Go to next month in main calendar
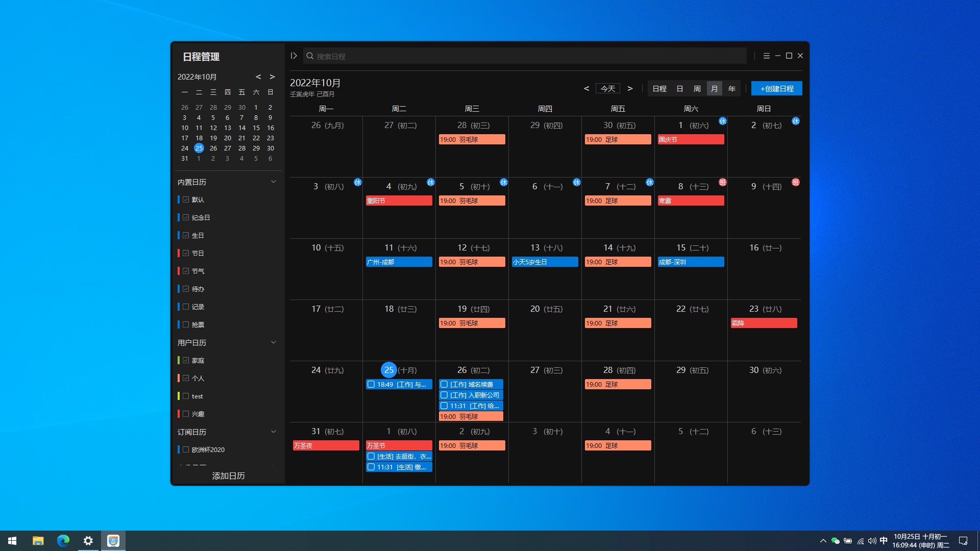 coord(630,88)
